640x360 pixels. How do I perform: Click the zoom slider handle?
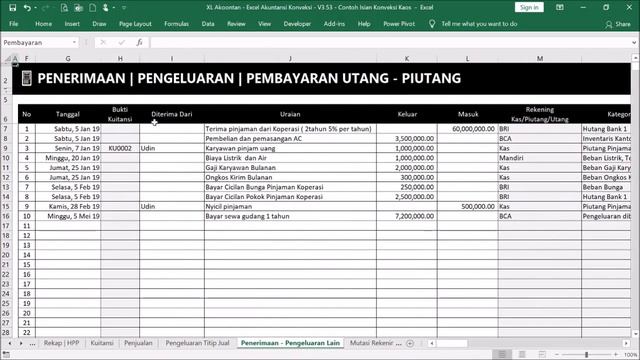(x=587, y=355)
